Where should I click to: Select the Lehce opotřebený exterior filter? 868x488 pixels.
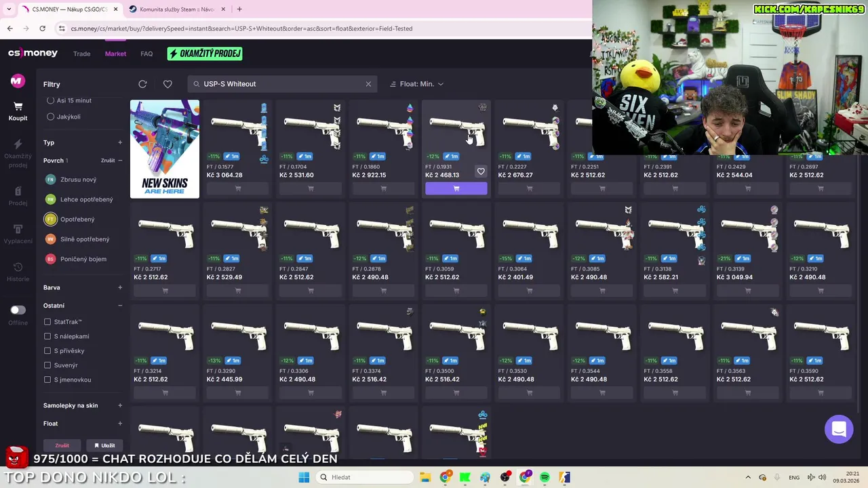coord(79,199)
